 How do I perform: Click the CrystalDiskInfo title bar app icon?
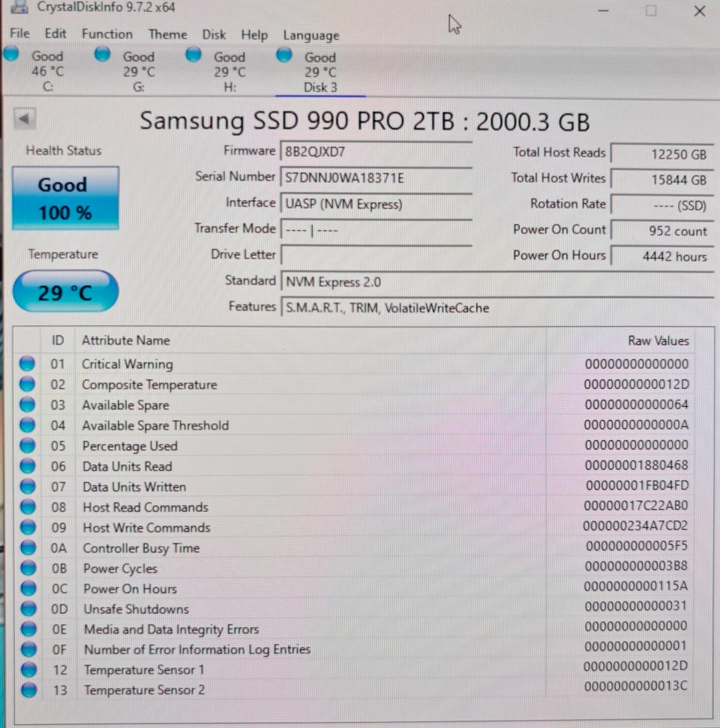coord(19,7)
